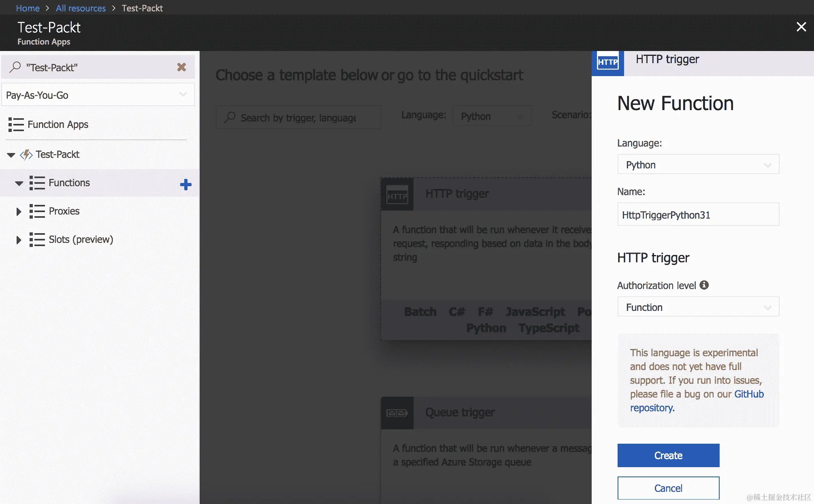The width and height of the screenshot is (814, 504).
Task: Click the Test-Packt function app lightning icon
Action: tap(26, 155)
